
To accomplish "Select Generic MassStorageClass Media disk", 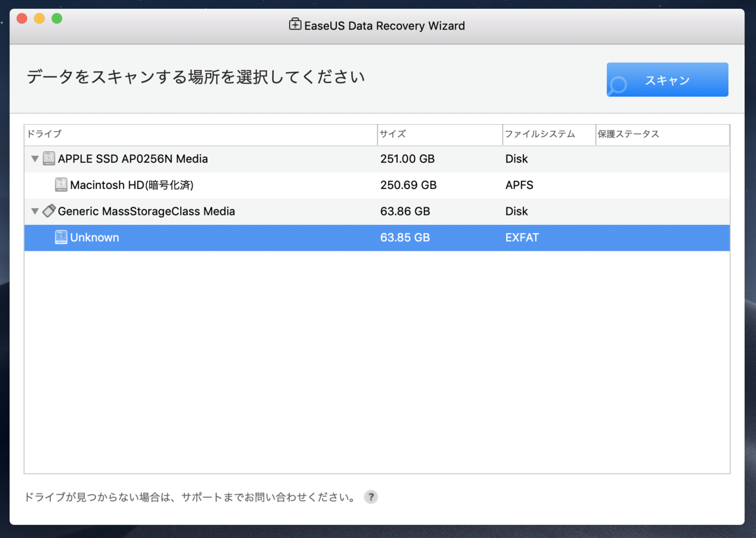I will tap(377, 211).
